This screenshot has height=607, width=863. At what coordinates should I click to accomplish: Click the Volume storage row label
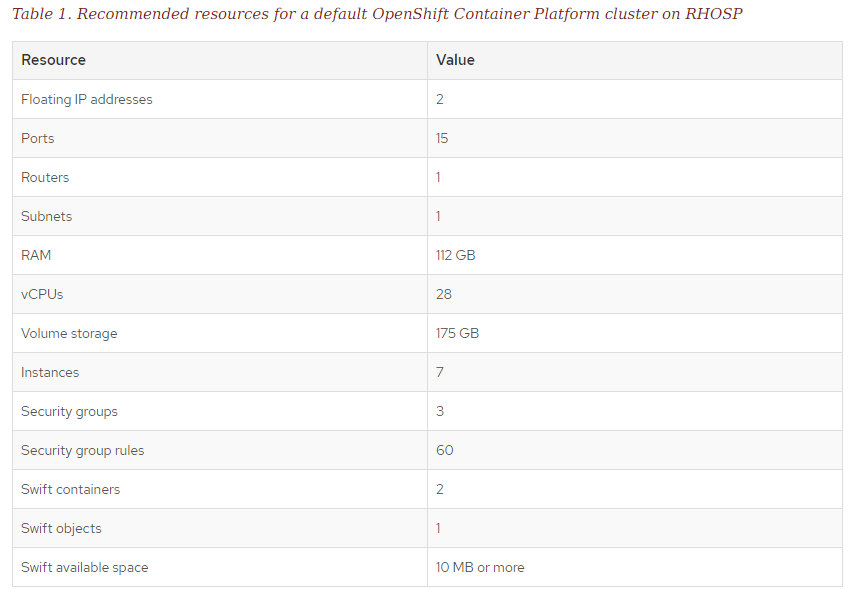[x=69, y=333]
